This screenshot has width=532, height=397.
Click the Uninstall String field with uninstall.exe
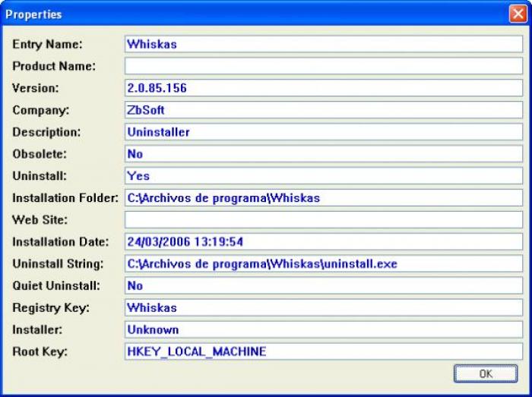pos(323,263)
